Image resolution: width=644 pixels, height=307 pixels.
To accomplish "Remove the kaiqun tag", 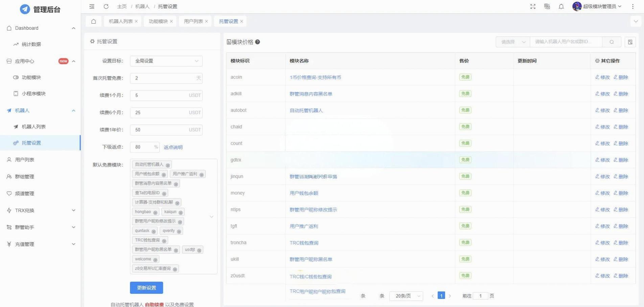I will click(181, 212).
